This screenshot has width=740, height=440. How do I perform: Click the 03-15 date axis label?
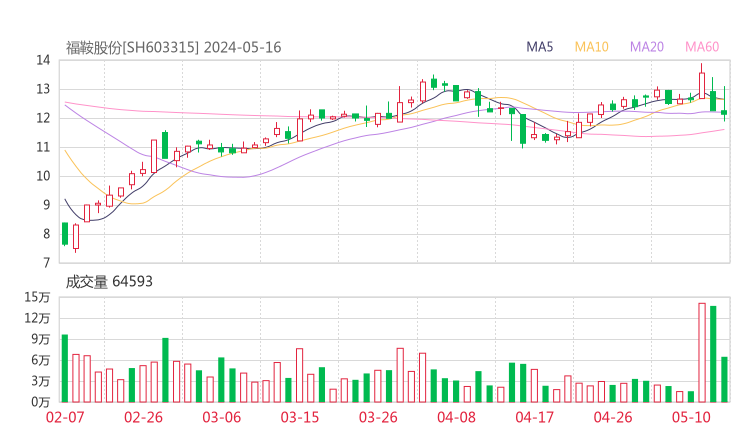pyautogui.click(x=300, y=417)
